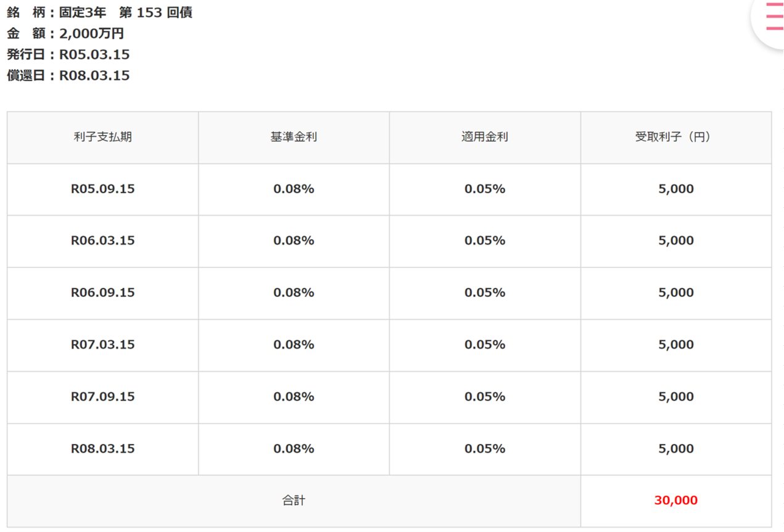
Task: Select the R07.09.15 payment date cell
Action: 103,397
